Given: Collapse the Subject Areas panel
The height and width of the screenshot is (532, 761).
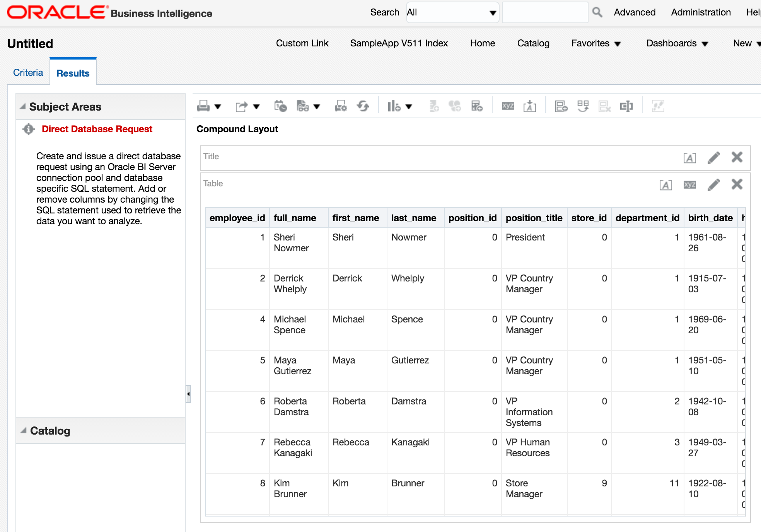Looking at the screenshot, I should 23,106.
